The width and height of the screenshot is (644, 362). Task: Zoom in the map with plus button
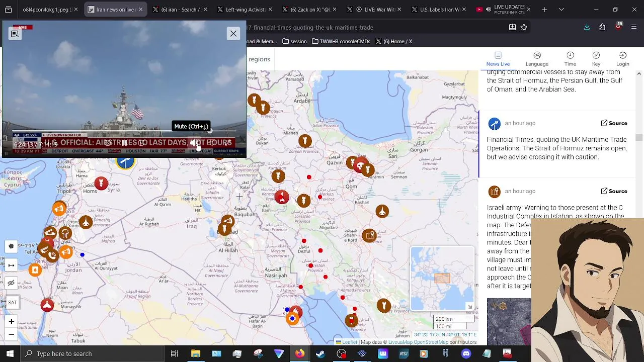12,321
